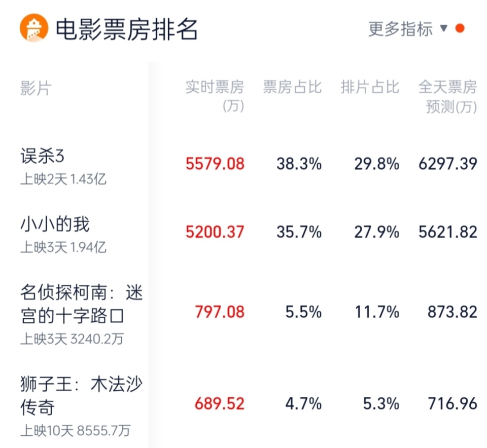Select the 排片占比 column header

(x=370, y=87)
